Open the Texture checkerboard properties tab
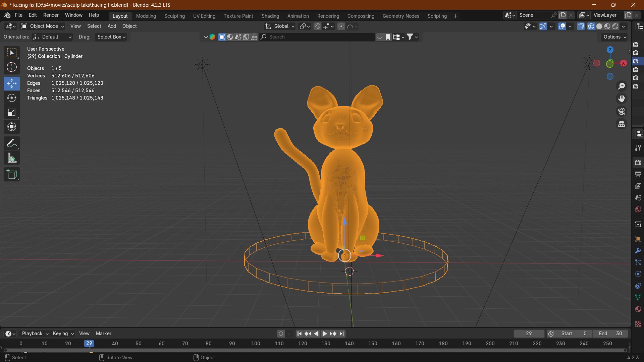This screenshot has height=362, width=644. coord(638,324)
